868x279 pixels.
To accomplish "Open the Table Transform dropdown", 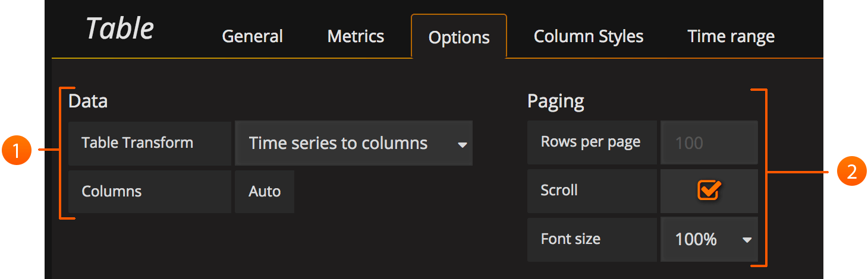I will click(x=353, y=143).
